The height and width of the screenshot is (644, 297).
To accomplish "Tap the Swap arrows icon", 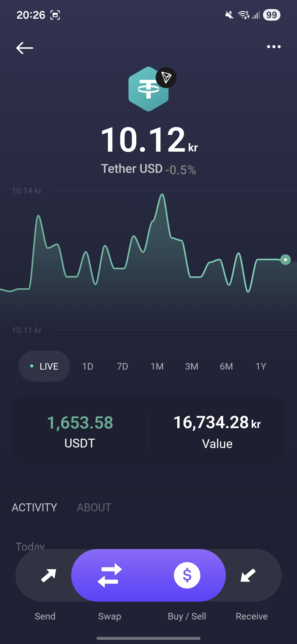I will click(x=109, y=575).
